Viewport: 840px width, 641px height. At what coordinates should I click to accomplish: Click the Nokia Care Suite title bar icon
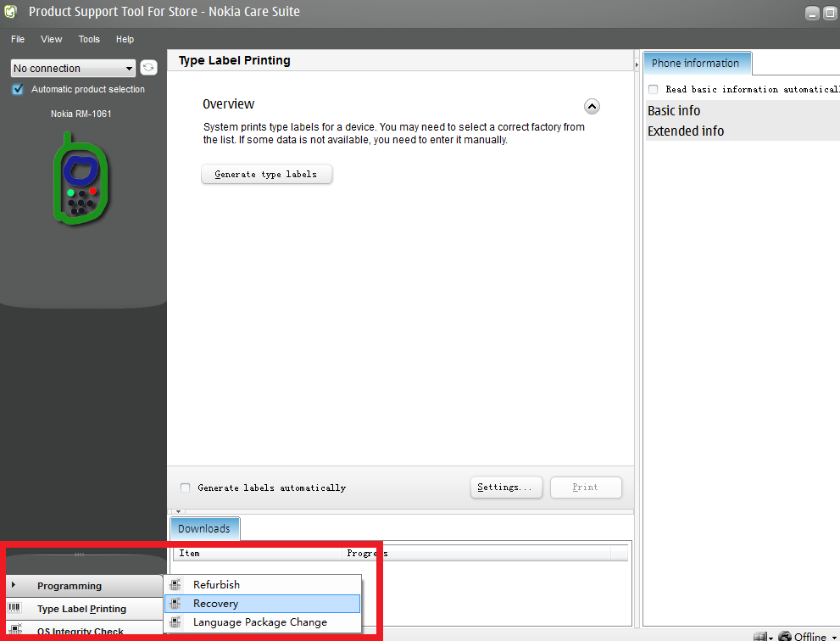(11, 11)
